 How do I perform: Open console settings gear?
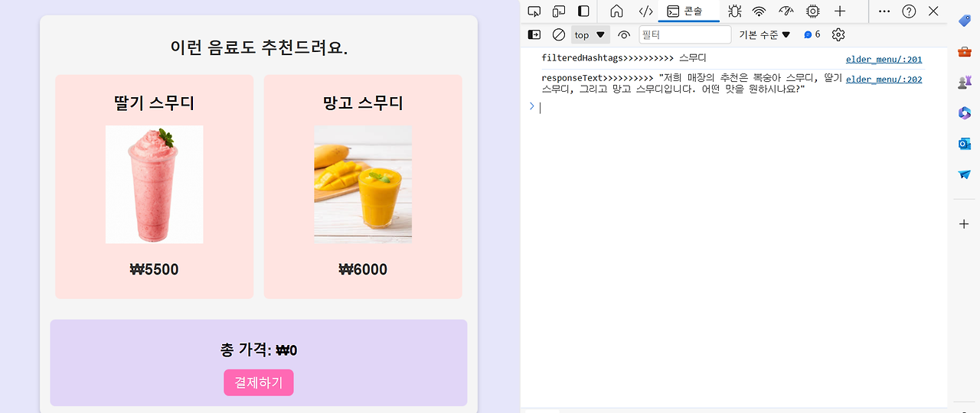838,34
